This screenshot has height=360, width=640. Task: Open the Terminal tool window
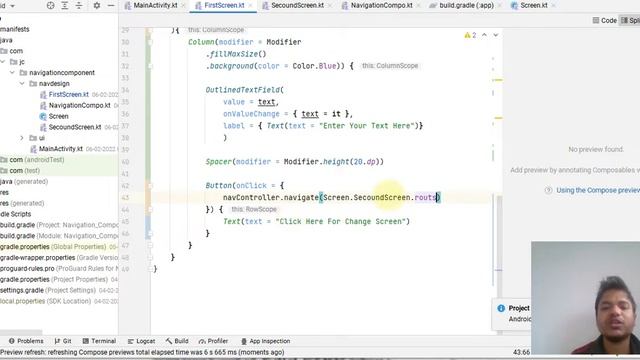[x=99, y=341]
